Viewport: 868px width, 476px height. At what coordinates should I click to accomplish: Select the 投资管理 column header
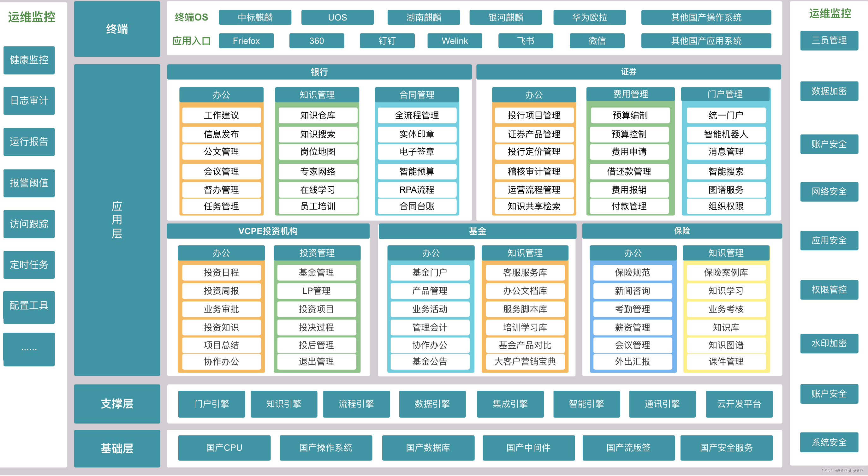pos(317,253)
